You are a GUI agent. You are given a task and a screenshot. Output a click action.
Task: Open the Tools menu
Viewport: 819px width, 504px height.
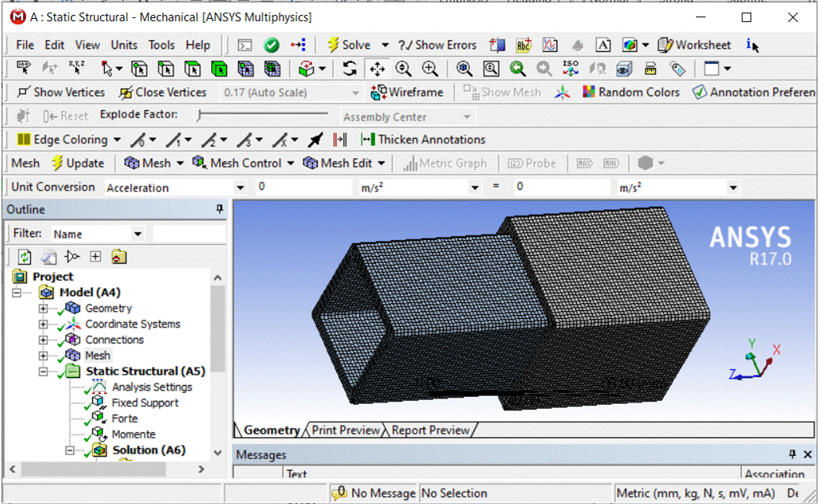161,45
